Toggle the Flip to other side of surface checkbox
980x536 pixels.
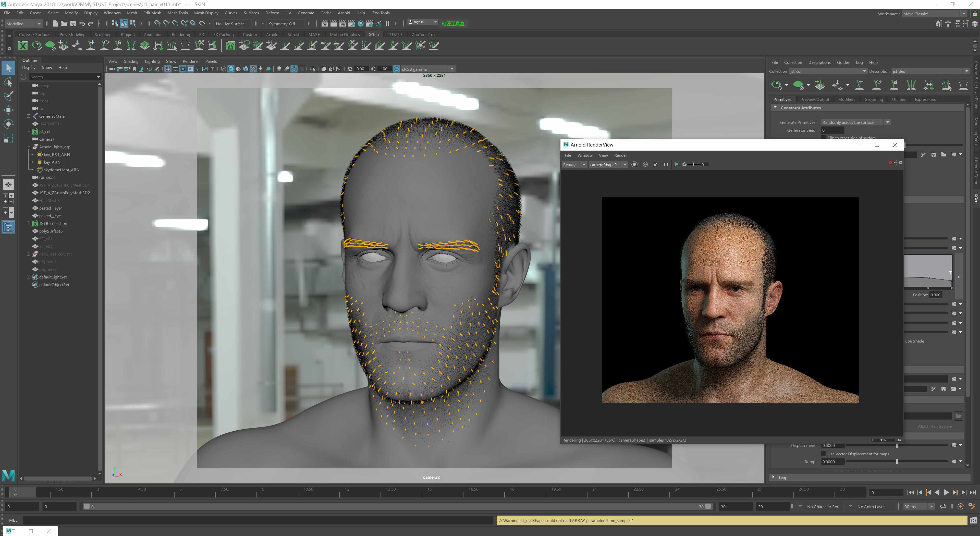(x=823, y=138)
